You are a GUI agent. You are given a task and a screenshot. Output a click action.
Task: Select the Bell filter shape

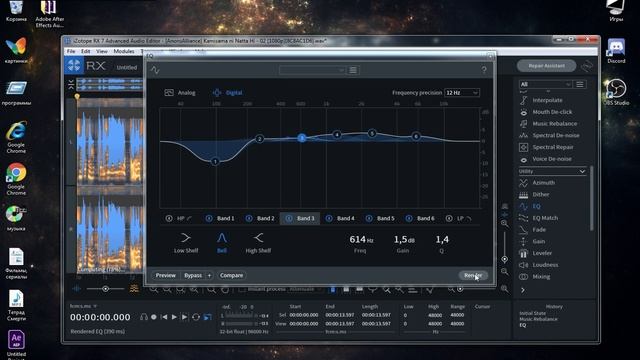tap(222, 243)
